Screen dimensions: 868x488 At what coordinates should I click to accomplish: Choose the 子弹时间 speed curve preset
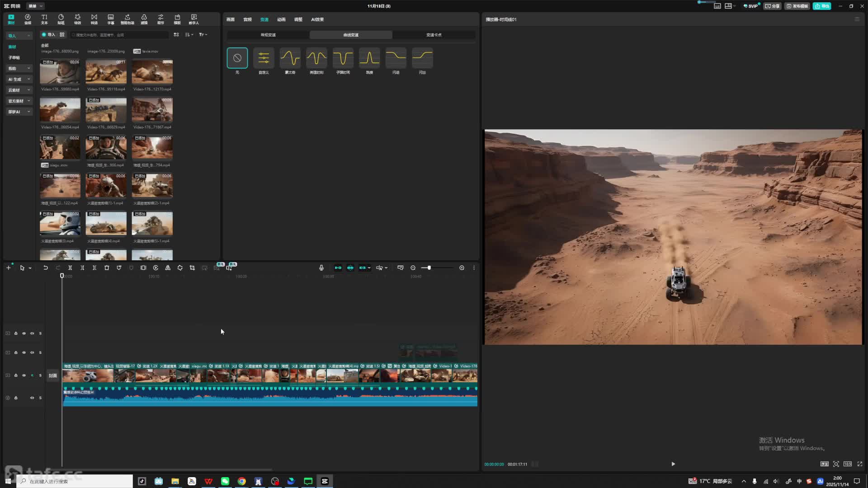click(x=343, y=58)
